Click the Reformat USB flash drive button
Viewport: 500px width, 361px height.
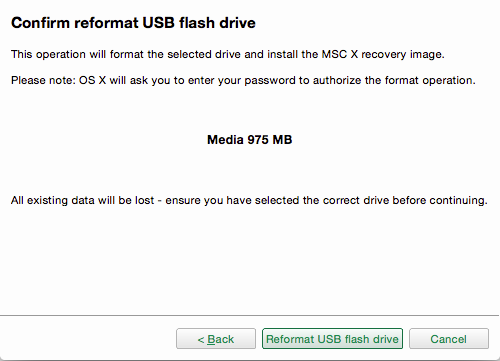click(x=332, y=339)
